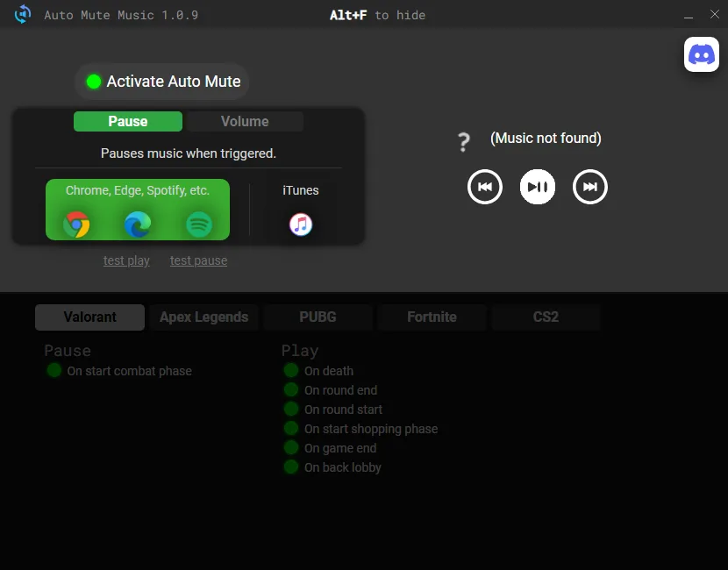Switch to Pause mode tab

pos(128,121)
